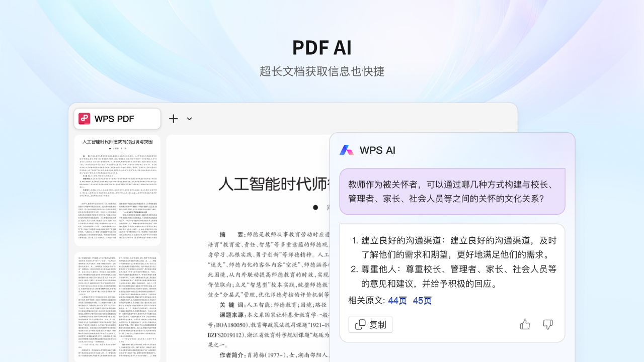Select the first page thumbnail in the sidebar
Screen dimensions: 644x362
[x=117, y=190]
